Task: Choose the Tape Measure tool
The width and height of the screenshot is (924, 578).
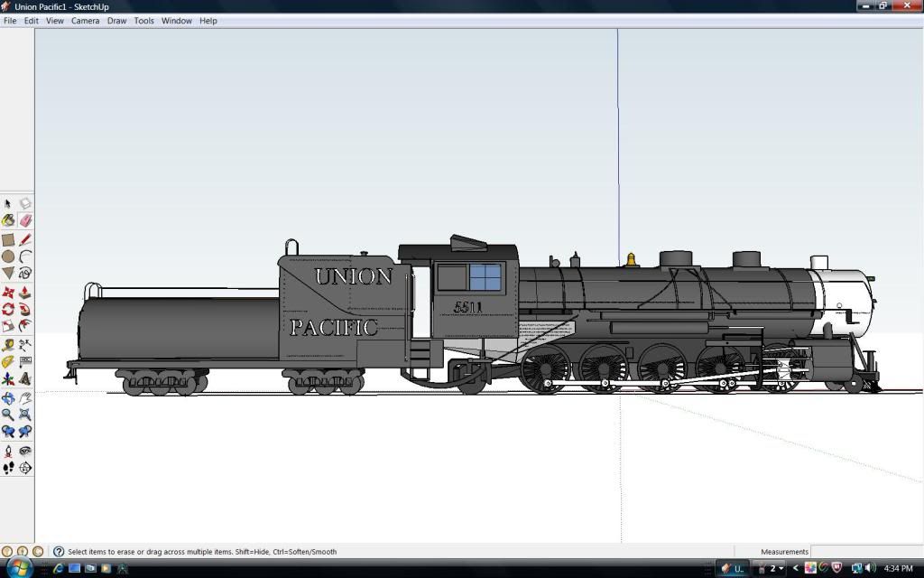Action: tap(7, 345)
